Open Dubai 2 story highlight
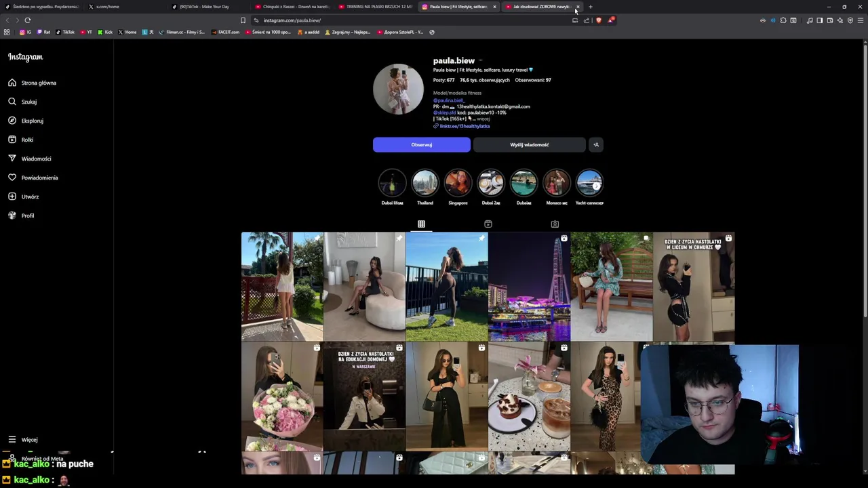The width and height of the screenshot is (868, 488). point(491,183)
